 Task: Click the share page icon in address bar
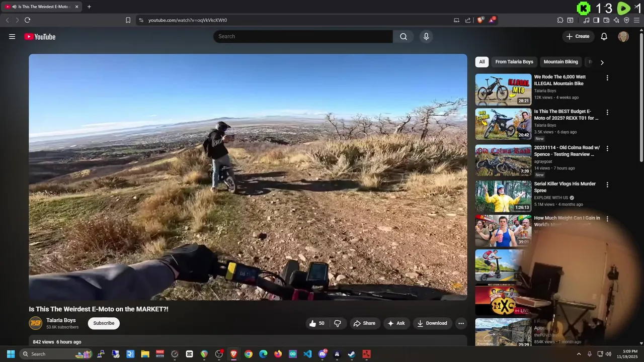[x=468, y=20]
